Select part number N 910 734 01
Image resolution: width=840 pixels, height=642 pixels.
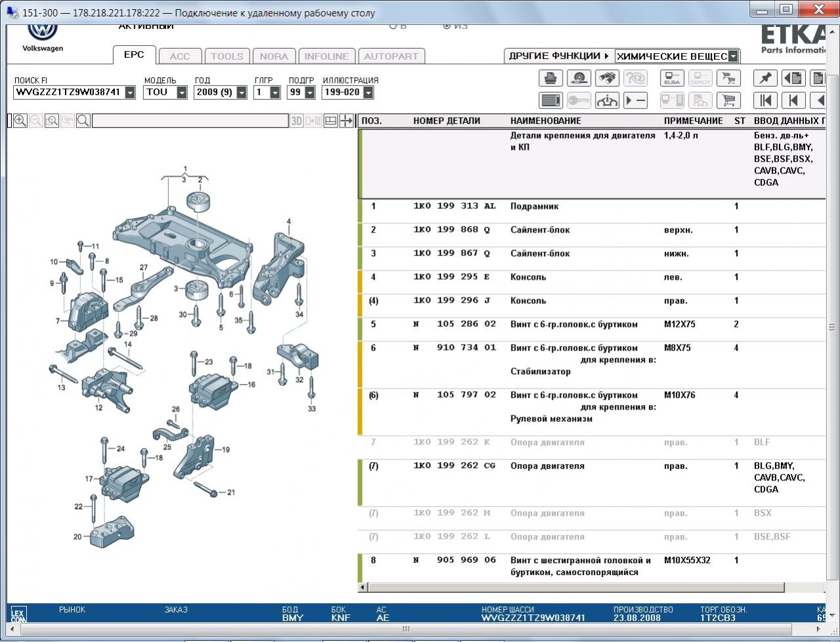[454, 348]
